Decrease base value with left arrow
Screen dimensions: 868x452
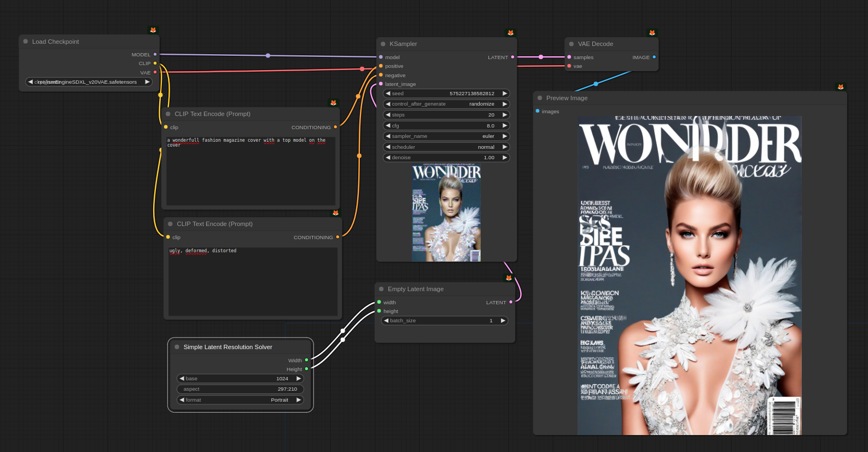tap(182, 379)
